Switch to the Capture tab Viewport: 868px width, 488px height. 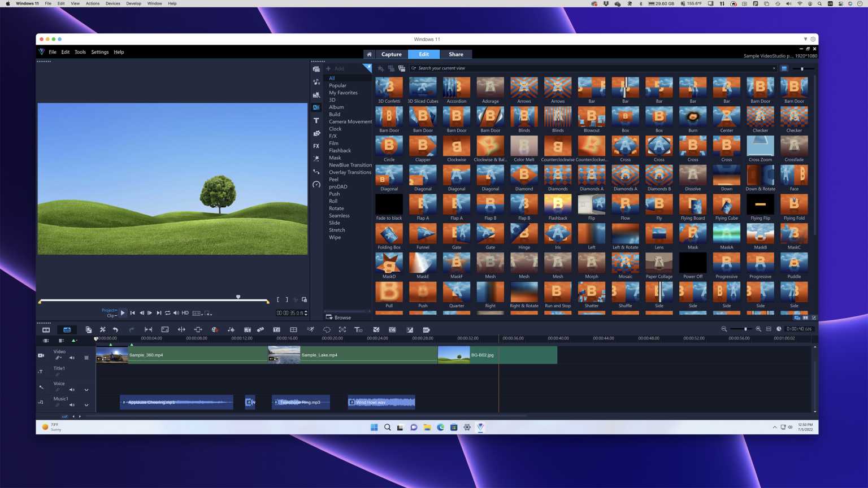coord(391,54)
